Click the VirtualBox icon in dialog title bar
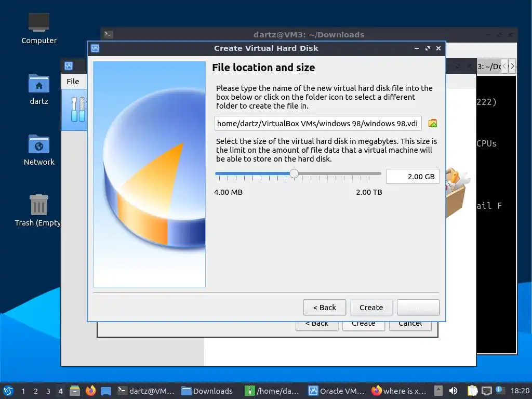Viewport: 532px width, 399px height. 95,48
